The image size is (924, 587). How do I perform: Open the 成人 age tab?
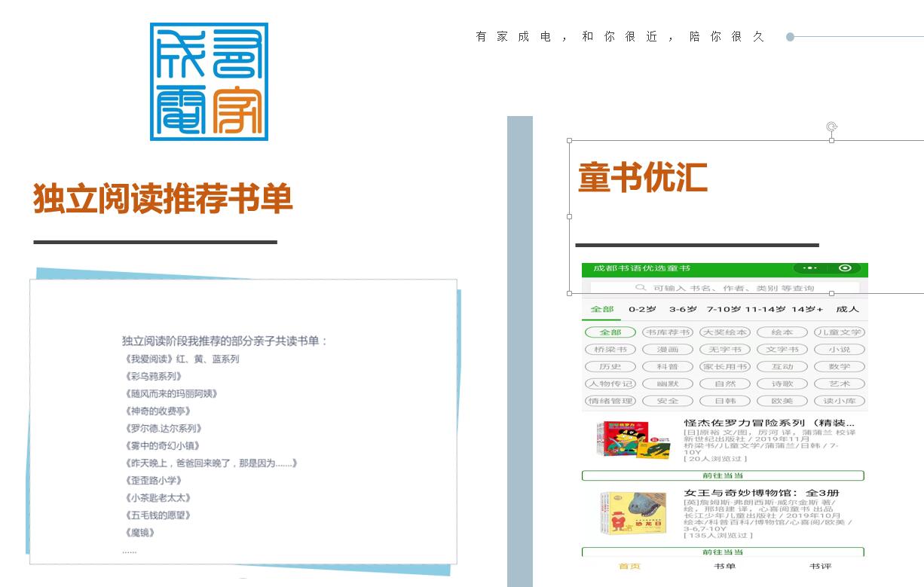(849, 309)
